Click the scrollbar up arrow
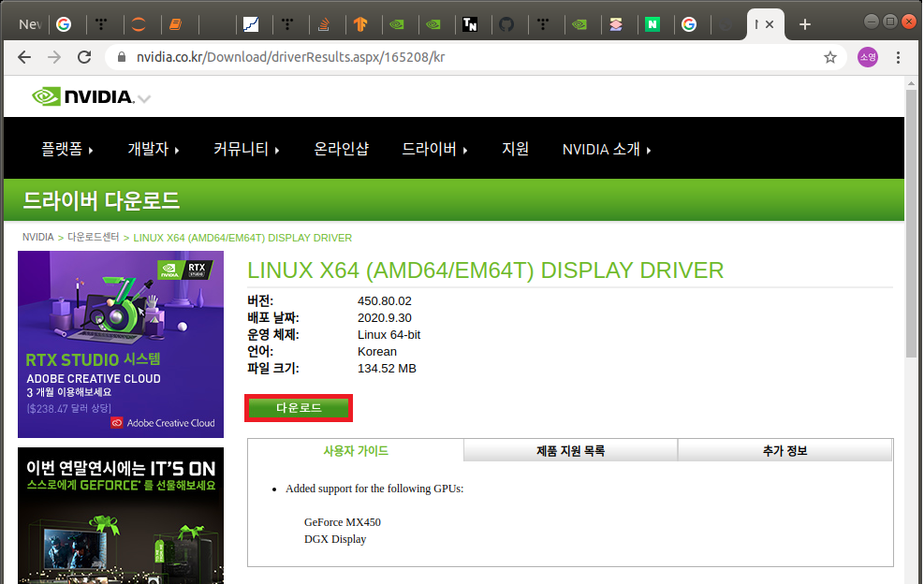The image size is (924, 584). tap(912, 83)
